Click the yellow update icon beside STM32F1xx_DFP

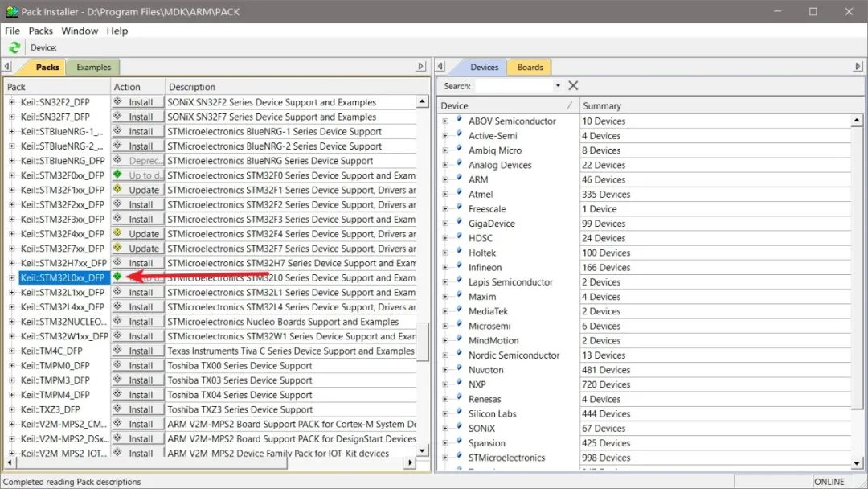pos(117,189)
